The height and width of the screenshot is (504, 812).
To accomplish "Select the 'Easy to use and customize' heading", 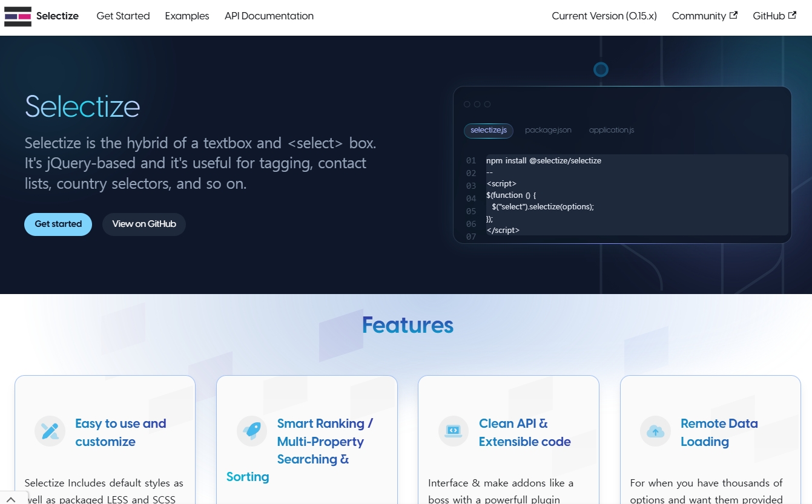I will [x=120, y=433].
